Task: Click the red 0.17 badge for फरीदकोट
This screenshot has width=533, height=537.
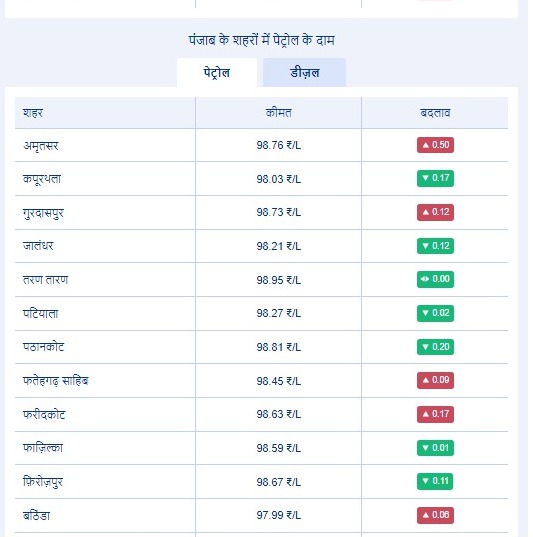Action: (x=435, y=414)
